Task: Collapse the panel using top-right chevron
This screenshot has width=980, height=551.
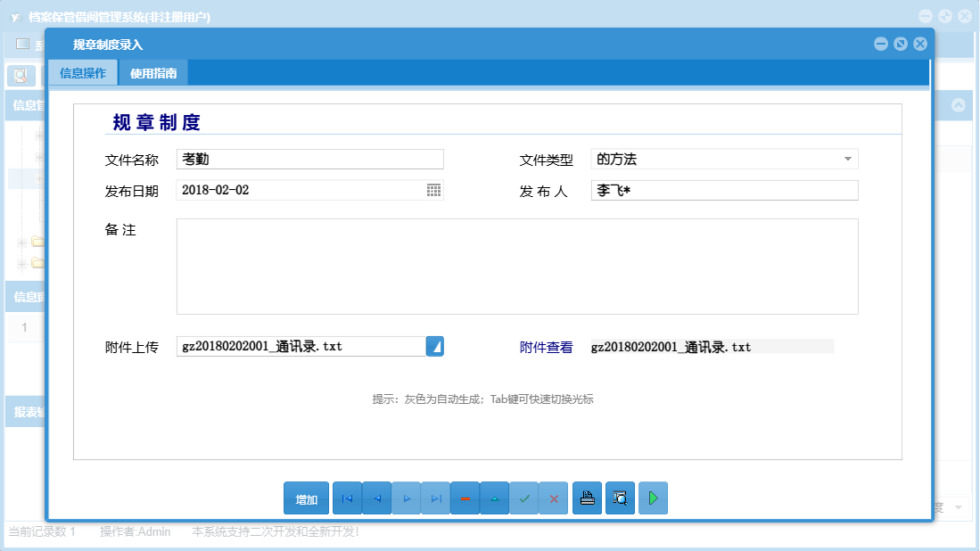Action: pyautogui.click(x=958, y=103)
